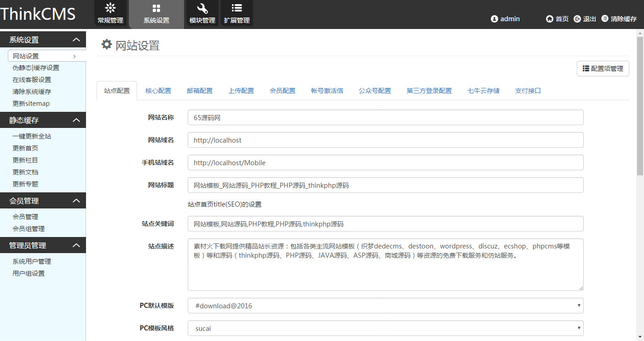The height and width of the screenshot is (341, 644).
Task: Open the 常规管理 module icon
Action: (110, 8)
